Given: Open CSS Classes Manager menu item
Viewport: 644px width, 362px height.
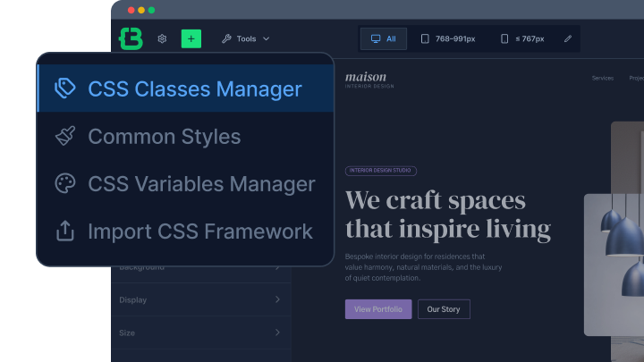Looking at the screenshot, I should point(186,88).
